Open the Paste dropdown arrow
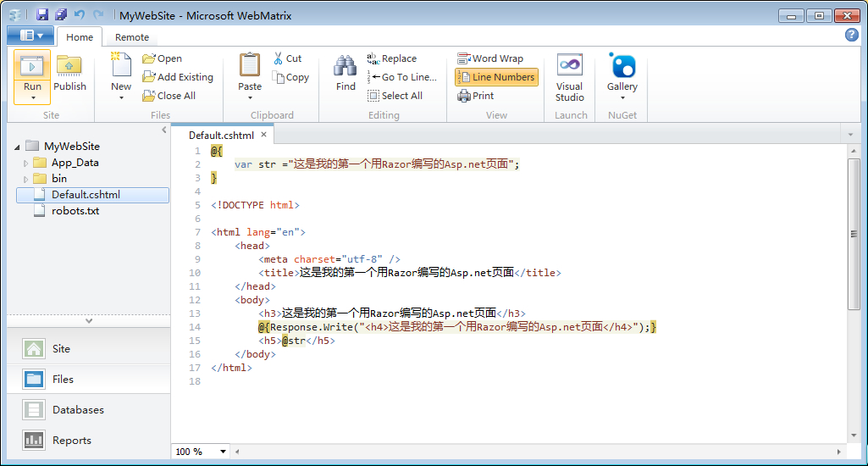The width and height of the screenshot is (868, 466). click(250, 98)
